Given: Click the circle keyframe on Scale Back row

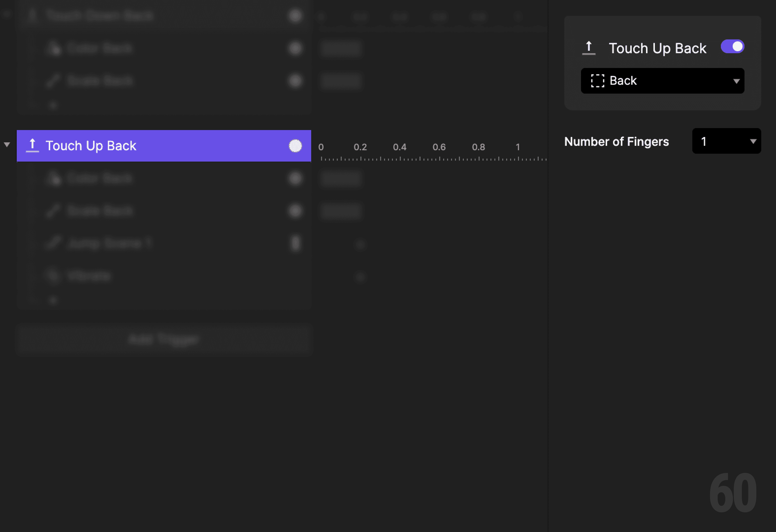Looking at the screenshot, I should 295,210.
